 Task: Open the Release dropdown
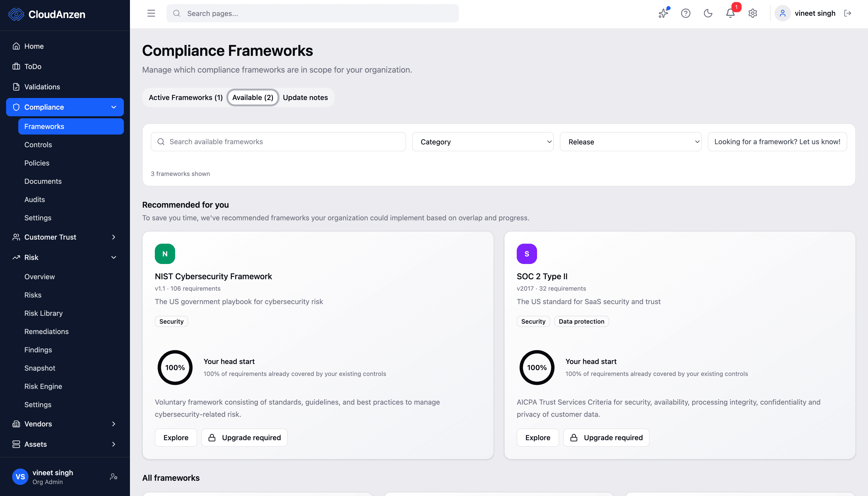(x=631, y=142)
